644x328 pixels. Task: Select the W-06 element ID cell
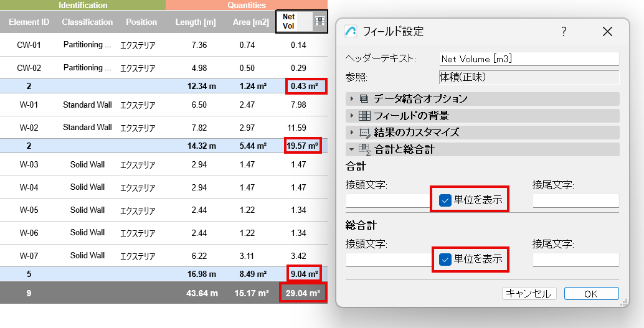click(x=29, y=233)
